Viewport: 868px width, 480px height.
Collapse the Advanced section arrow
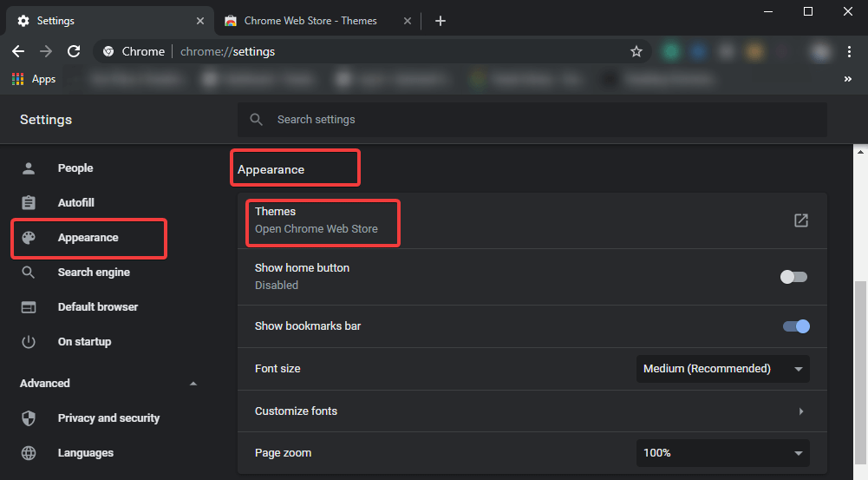coord(193,384)
